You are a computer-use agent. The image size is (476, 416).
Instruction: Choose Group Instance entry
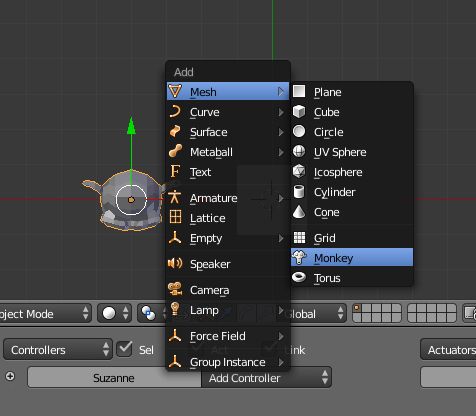pos(228,362)
